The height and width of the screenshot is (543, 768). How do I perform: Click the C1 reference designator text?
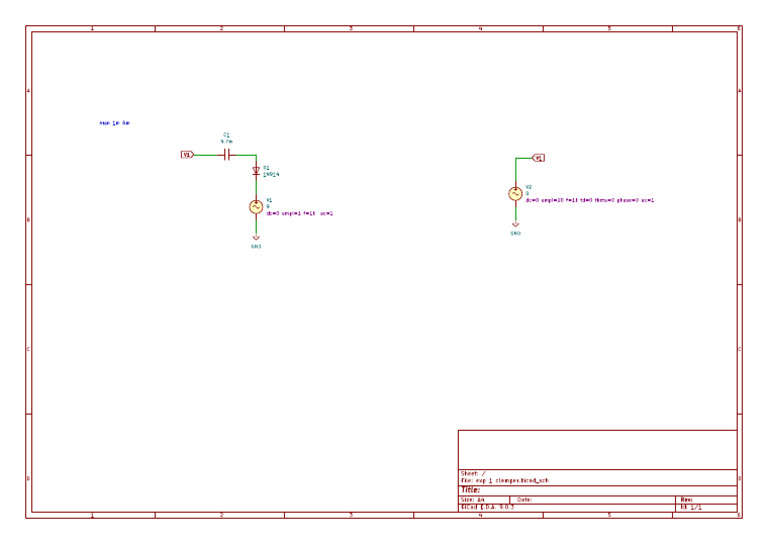click(226, 134)
